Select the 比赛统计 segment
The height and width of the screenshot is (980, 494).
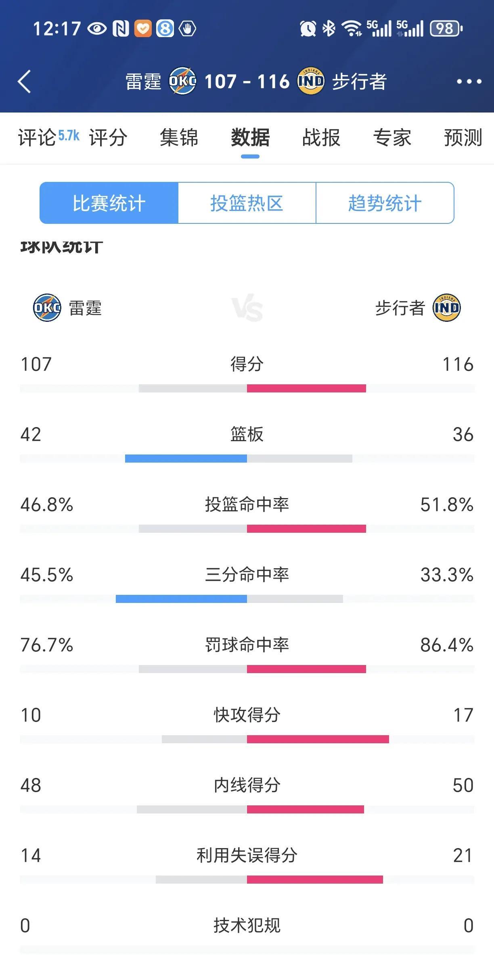click(109, 203)
